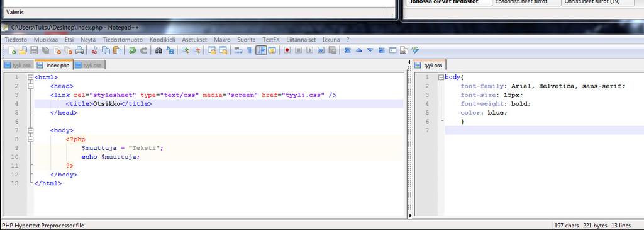Click the Open file folder icon

[23, 50]
